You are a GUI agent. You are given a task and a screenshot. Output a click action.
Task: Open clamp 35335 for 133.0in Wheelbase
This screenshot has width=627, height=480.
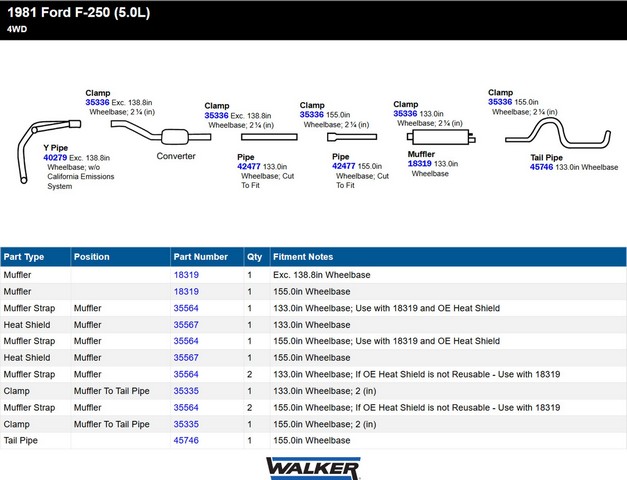click(x=186, y=391)
